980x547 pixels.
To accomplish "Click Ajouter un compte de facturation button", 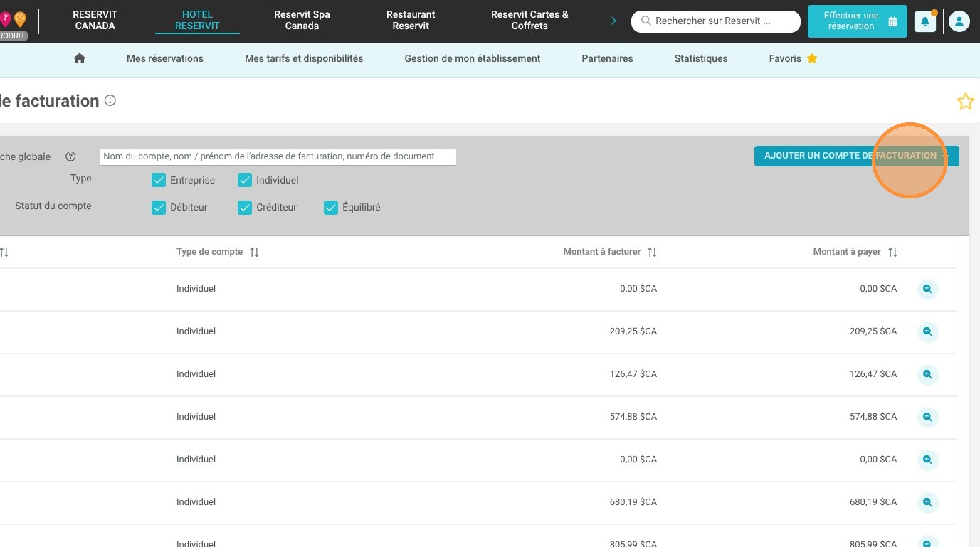I will 857,156.
